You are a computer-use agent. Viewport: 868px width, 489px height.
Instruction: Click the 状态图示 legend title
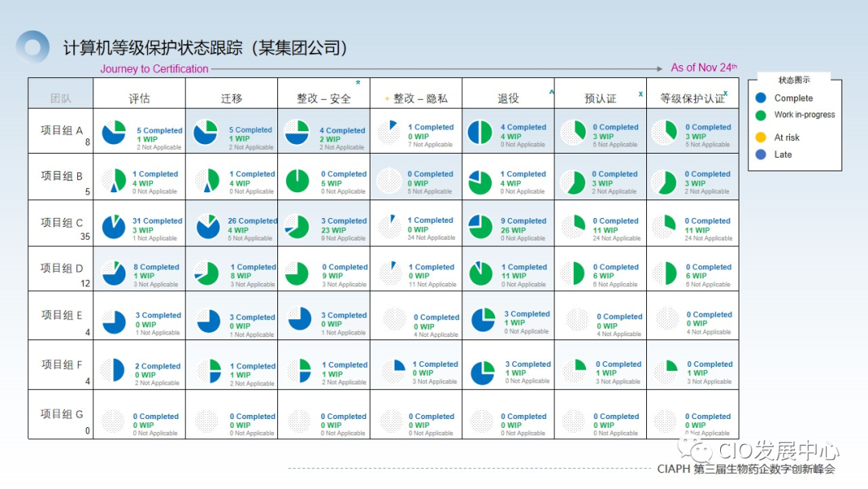[x=794, y=80]
